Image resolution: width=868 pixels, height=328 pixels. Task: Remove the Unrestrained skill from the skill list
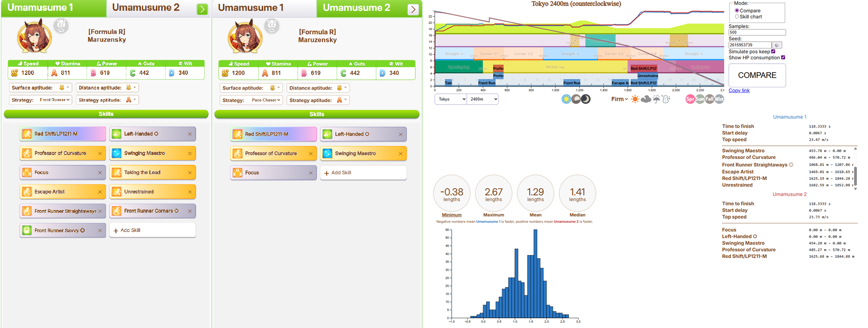click(x=190, y=192)
